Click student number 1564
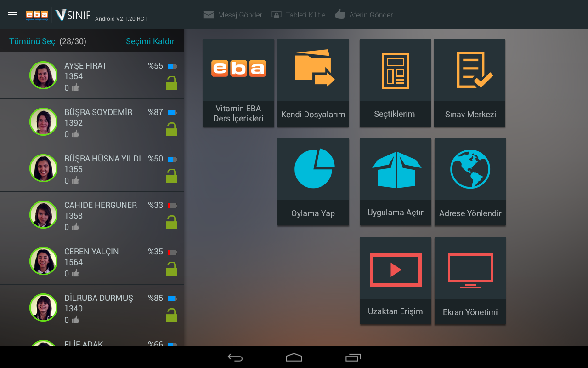Viewport: 588px width, 368px height. click(73, 262)
